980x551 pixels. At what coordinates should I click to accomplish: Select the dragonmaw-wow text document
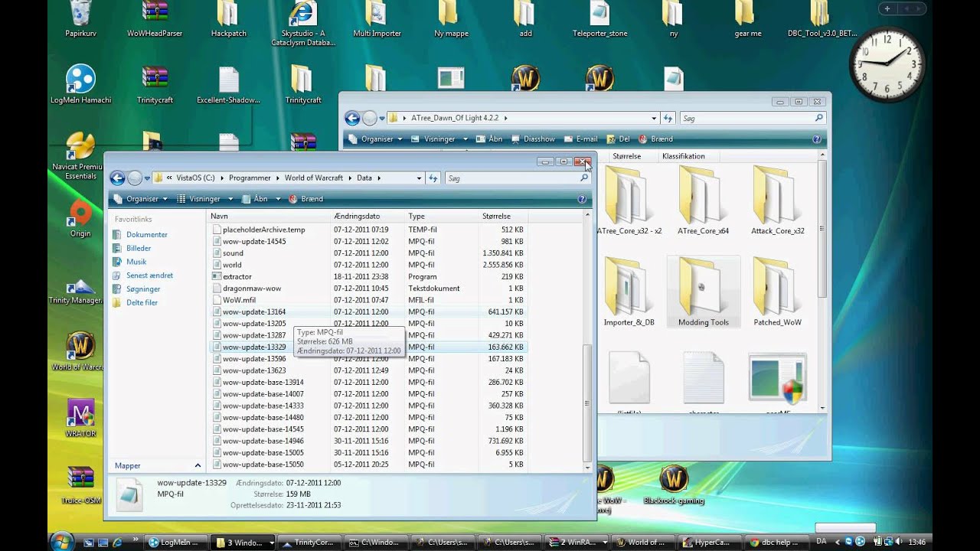[368, 289]
